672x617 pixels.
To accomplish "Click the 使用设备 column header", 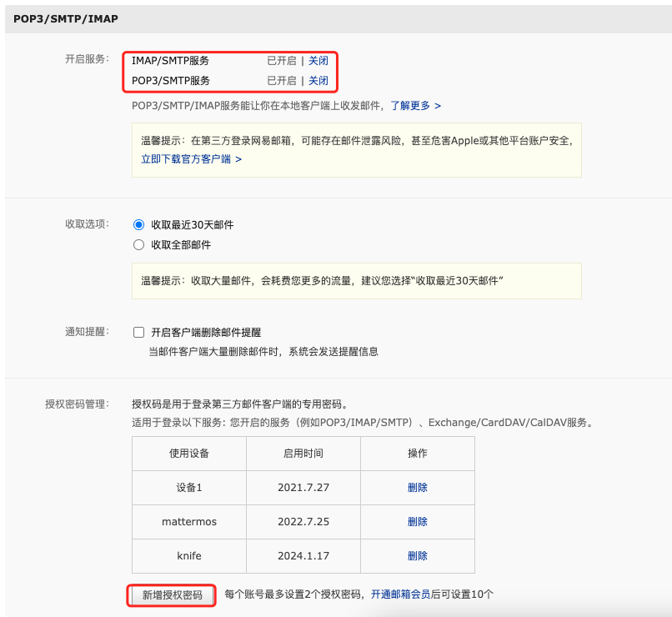I will coord(188,454).
